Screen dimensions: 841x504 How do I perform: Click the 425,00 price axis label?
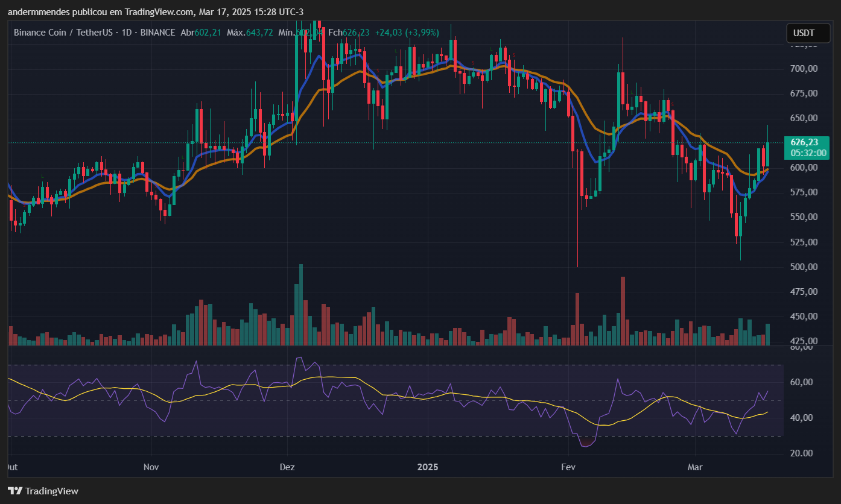pos(805,341)
